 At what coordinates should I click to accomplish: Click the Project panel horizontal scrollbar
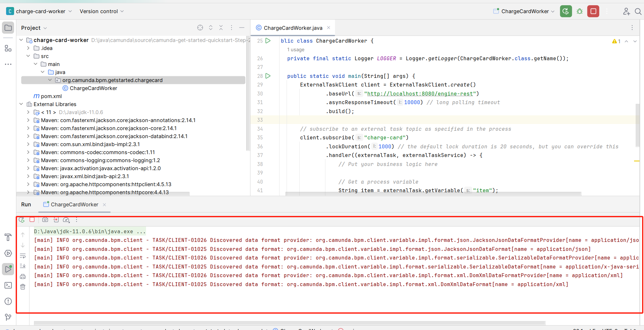coord(103,194)
